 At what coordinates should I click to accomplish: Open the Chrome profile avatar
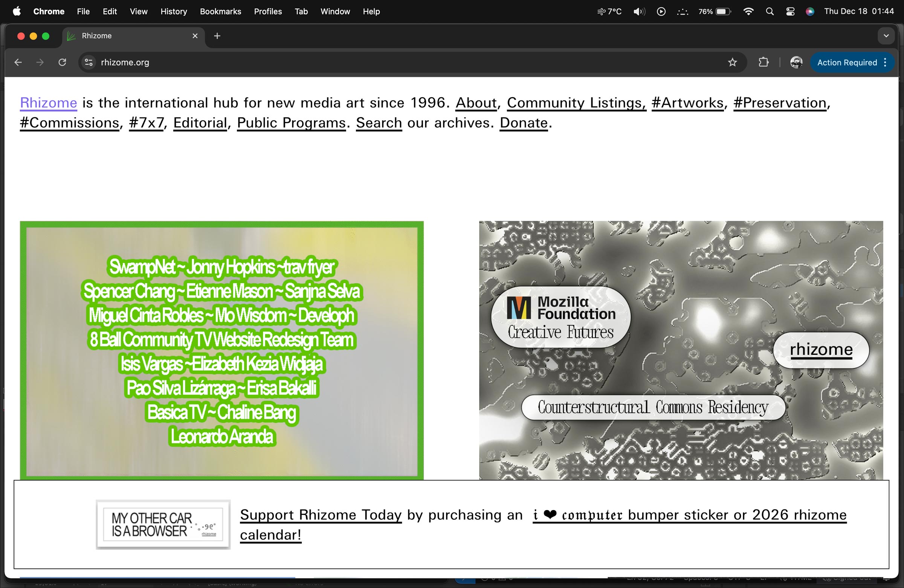click(x=796, y=62)
